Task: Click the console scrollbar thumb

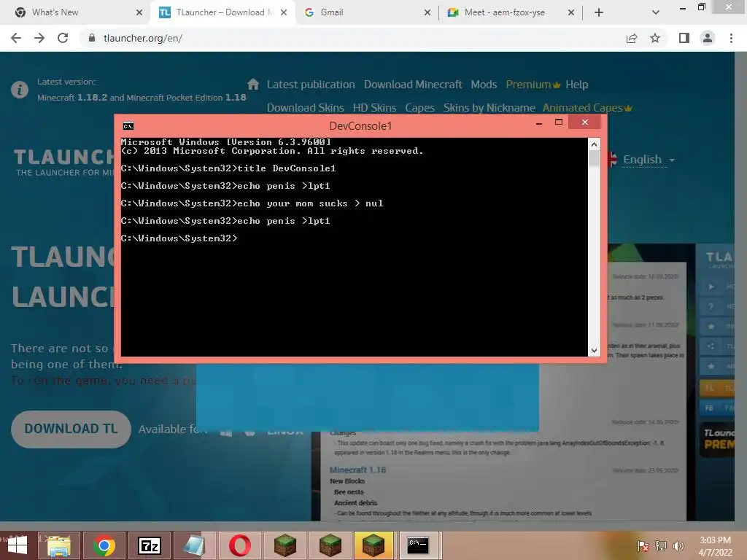Action: pos(594,158)
